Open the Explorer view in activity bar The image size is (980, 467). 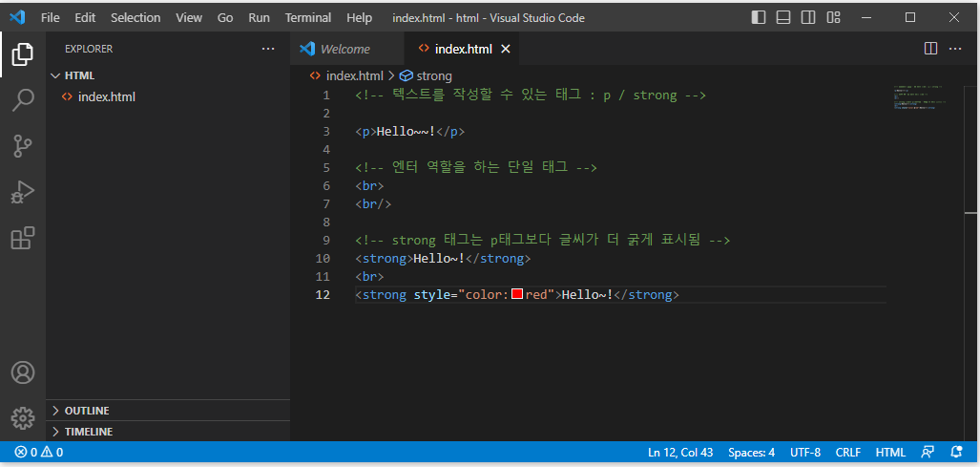coord(23,54)
